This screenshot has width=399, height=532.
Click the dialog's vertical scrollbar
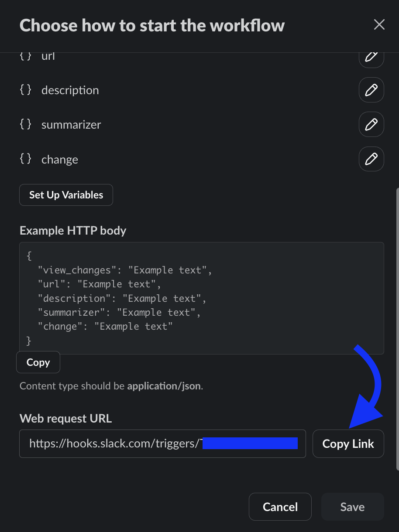[397, 329]
